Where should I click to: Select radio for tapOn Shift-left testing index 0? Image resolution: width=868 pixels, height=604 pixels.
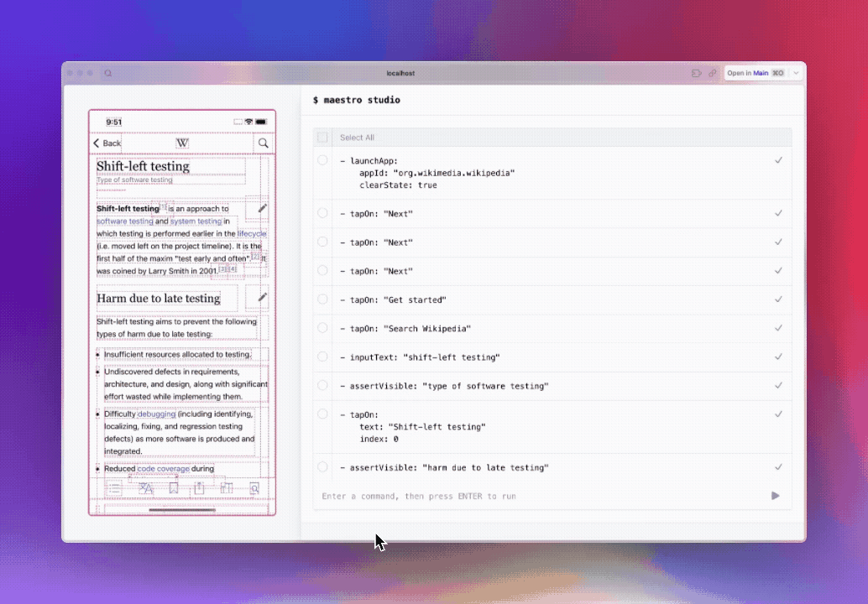click(322, 414)
